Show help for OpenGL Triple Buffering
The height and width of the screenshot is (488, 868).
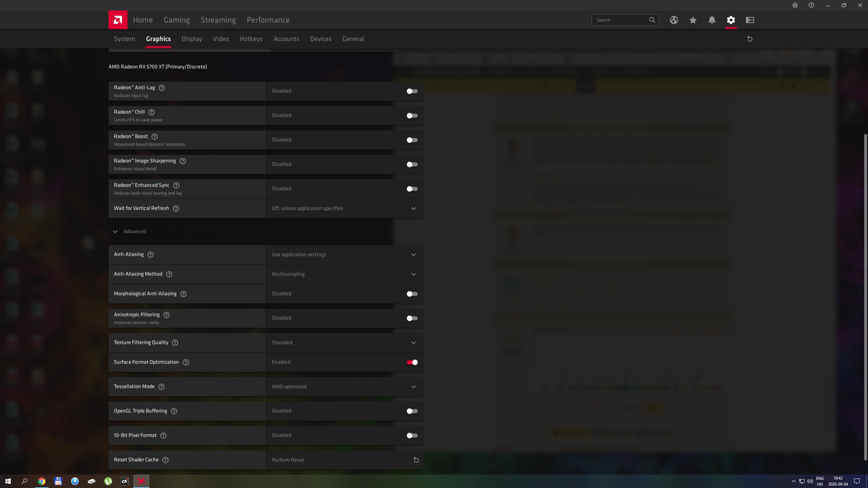pyautogui.click(x=174, y=411)
